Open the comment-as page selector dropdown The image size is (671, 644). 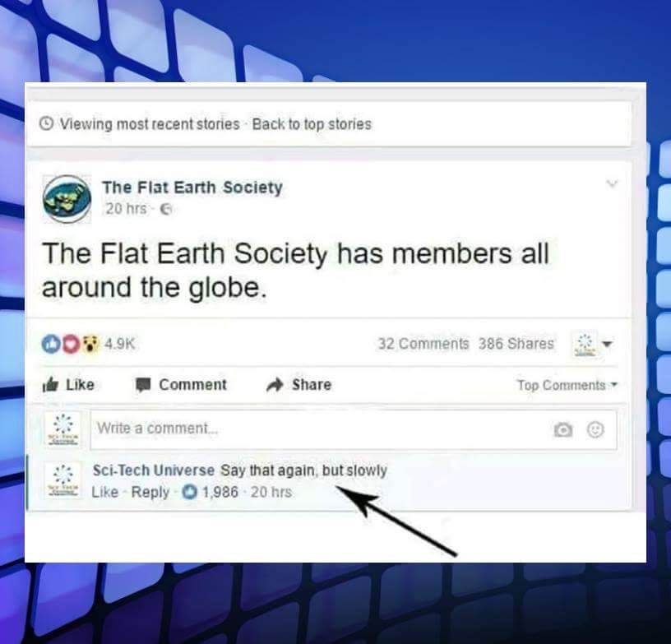point(593,344)
